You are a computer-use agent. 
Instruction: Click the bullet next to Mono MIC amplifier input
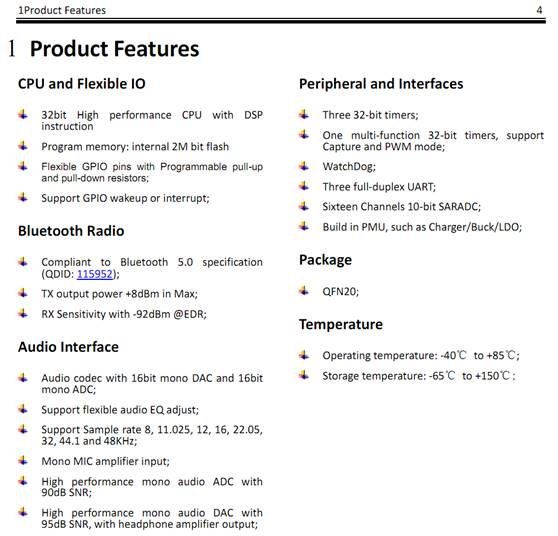(23, 460)
